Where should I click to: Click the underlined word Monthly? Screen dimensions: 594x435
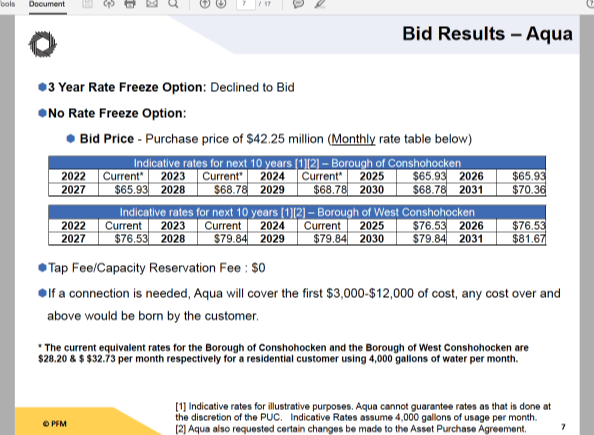coord(353,139)
